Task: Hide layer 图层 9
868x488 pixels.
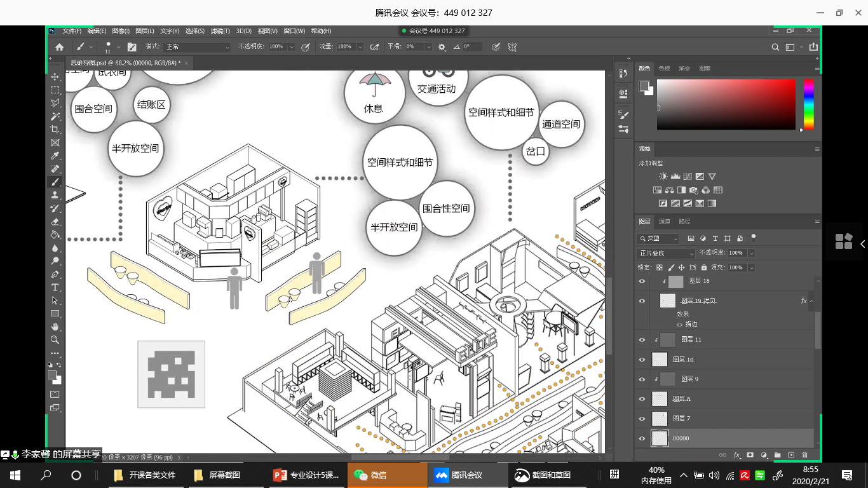Action: click(642, 379)
